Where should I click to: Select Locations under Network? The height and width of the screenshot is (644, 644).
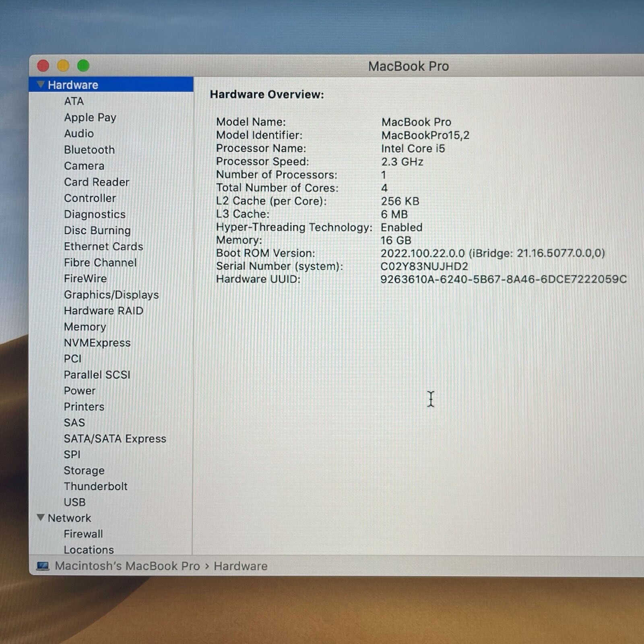(x=89, y=549)
